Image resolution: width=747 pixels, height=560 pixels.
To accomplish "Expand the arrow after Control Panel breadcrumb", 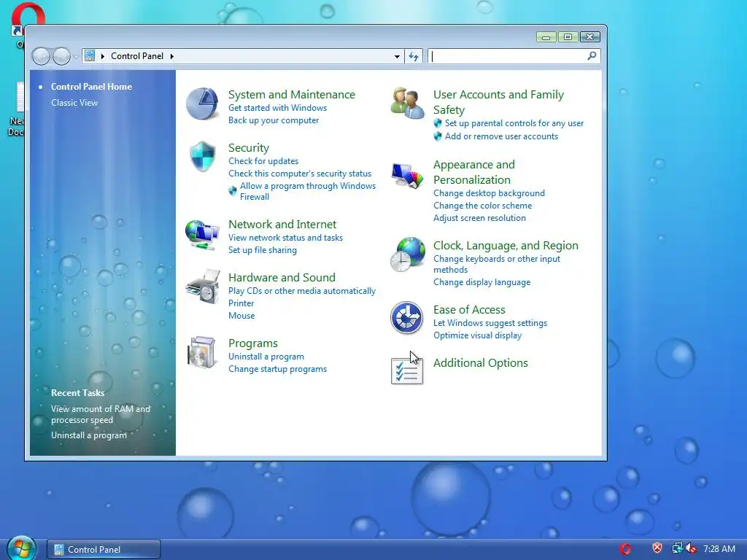I will (172, 56).
